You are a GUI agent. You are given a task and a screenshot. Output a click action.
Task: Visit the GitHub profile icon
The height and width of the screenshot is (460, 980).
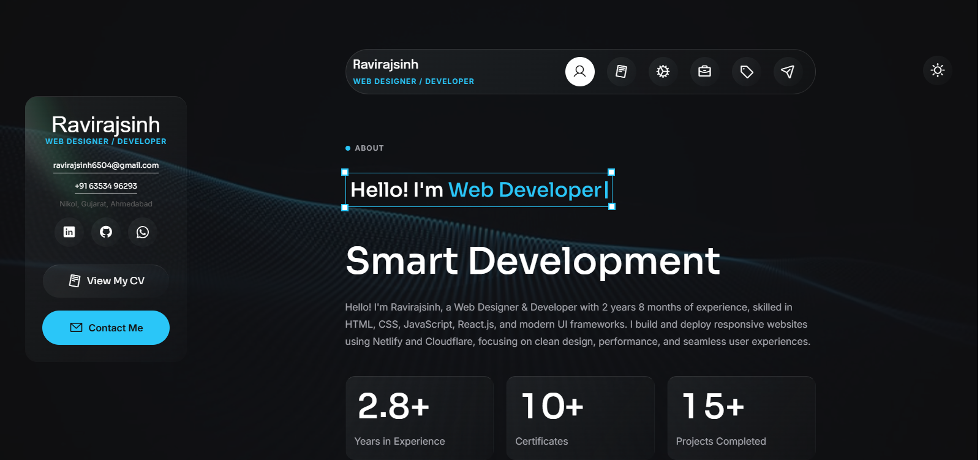pos(106,232)
